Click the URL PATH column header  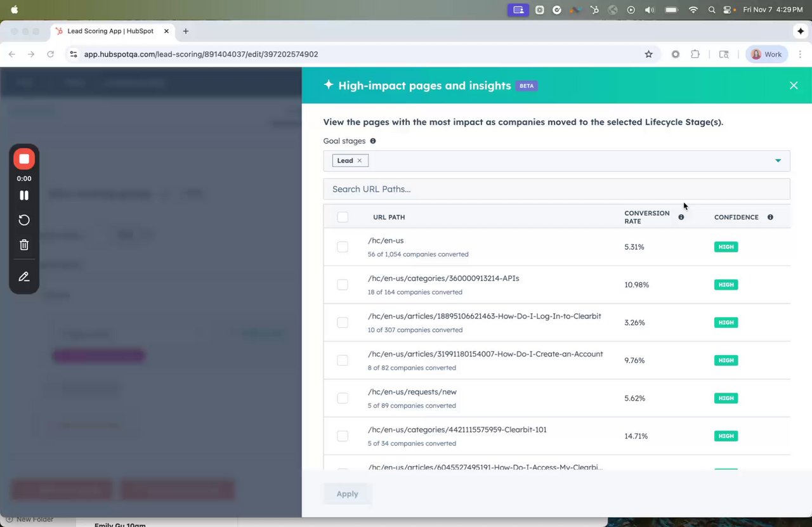pos(389,217)
